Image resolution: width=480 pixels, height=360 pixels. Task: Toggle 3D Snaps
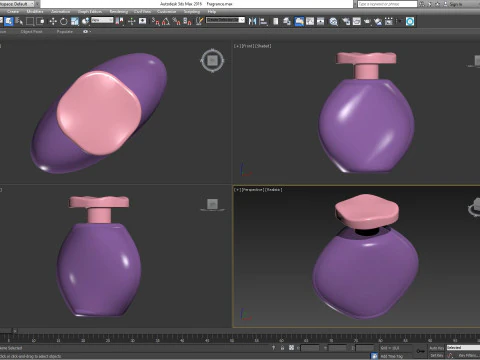tap(156, 21)
